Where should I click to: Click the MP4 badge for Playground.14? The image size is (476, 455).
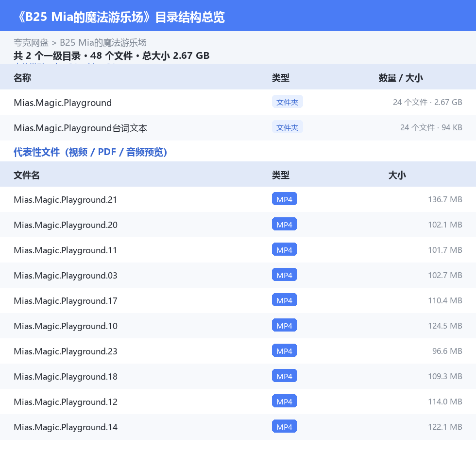point(285,426)
